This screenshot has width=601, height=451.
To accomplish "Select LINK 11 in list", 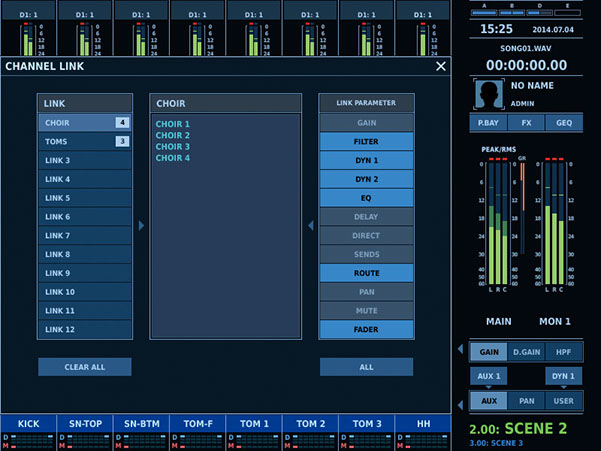I will tap(85, 311).
